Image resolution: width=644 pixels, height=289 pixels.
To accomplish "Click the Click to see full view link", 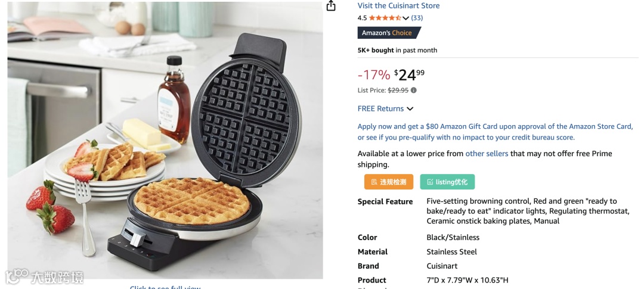I will click(x=165, y=287).
